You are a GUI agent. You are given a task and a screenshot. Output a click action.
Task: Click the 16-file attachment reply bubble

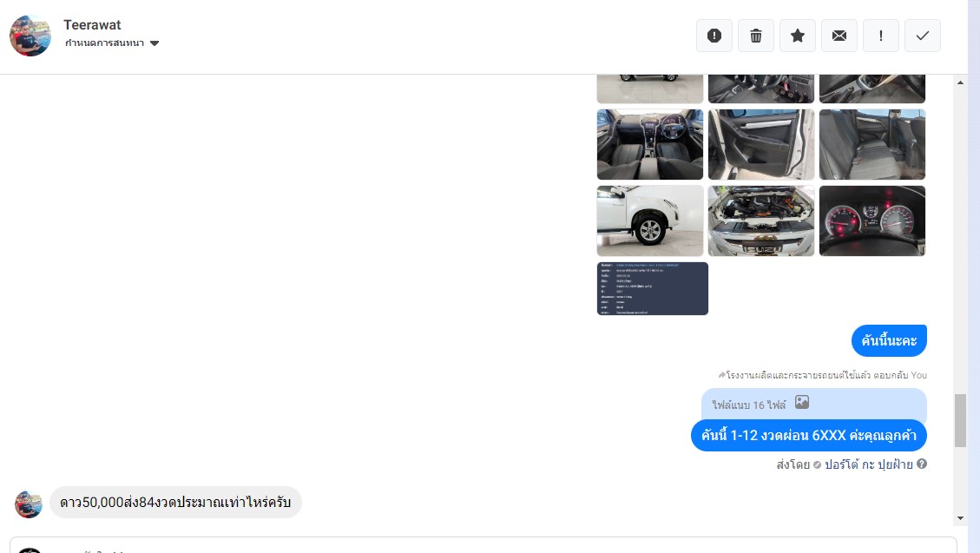click(x=813, y=405)
